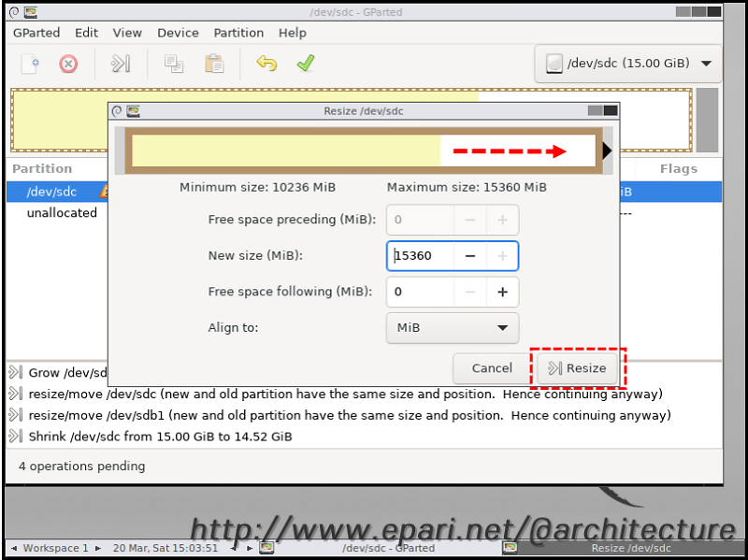Open the Help menu
This screenshot has width=748, height=560.
293,33
